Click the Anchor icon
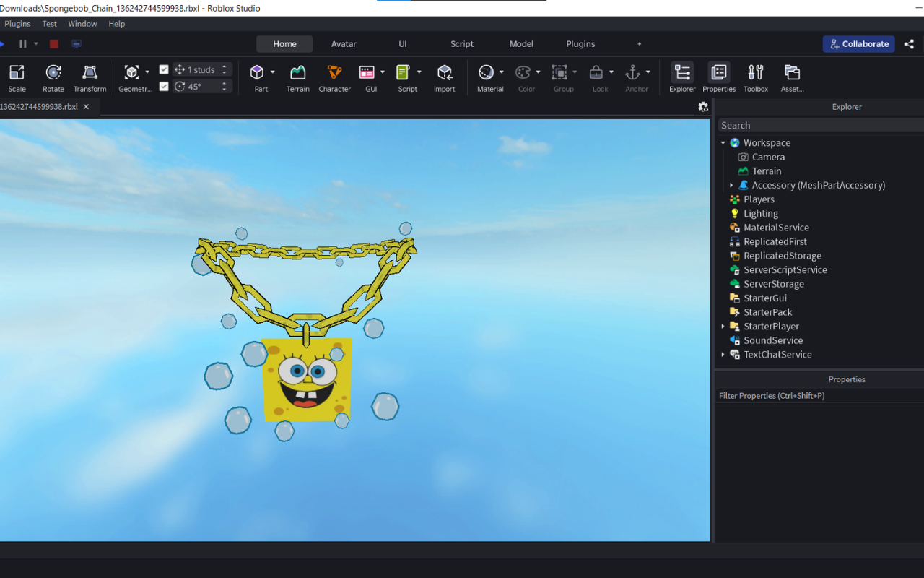Screen dimensions: 924x578 pos(633,72)
